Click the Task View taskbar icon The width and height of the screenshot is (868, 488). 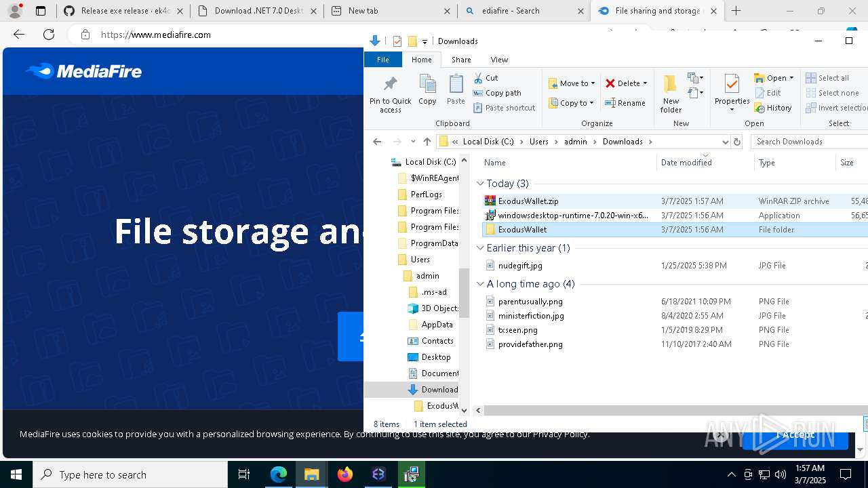(244, 474)
